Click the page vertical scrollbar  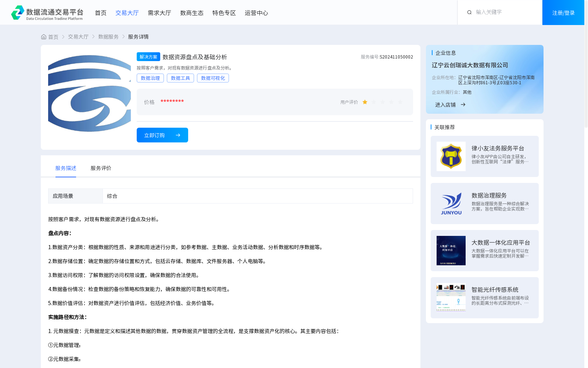click(x=586, y=64)
